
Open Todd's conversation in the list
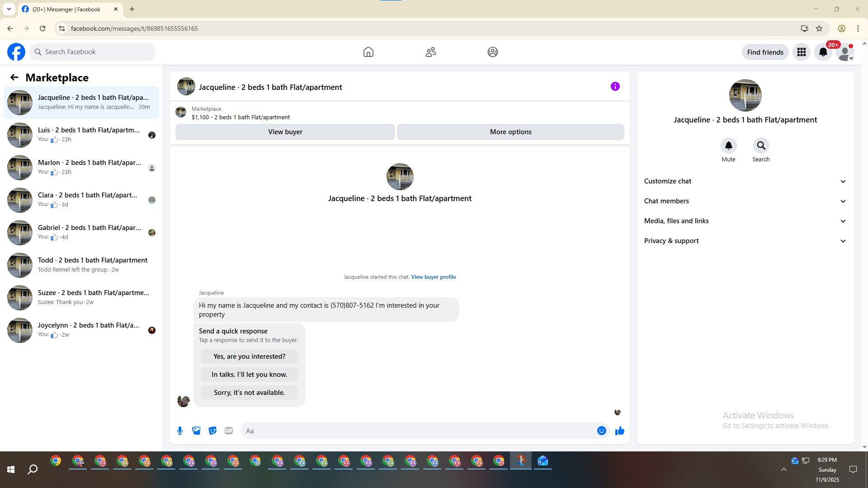click(81, 265)
